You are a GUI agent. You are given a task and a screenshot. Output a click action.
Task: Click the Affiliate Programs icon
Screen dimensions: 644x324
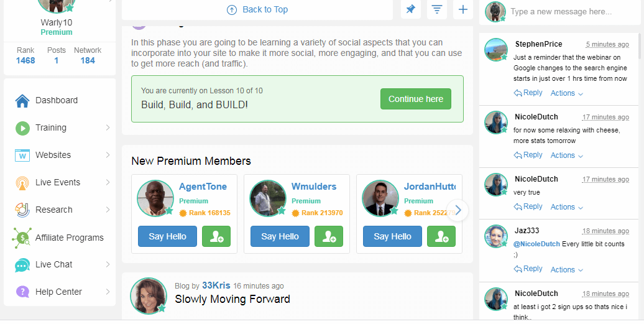click(x=21, y=238)
